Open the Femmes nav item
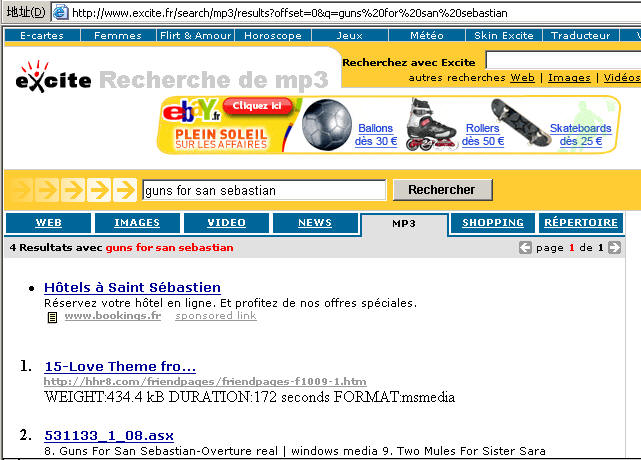 point(118,36)
